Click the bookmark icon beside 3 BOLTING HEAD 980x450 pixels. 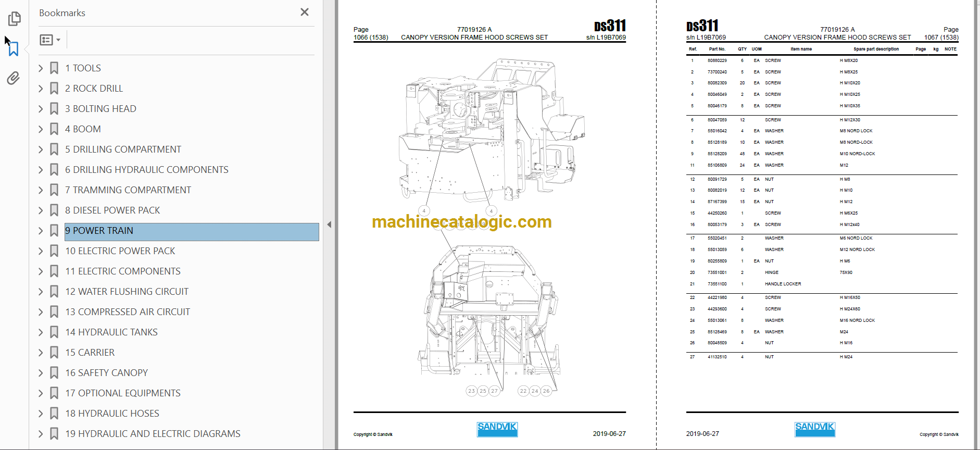coord(54,109)
